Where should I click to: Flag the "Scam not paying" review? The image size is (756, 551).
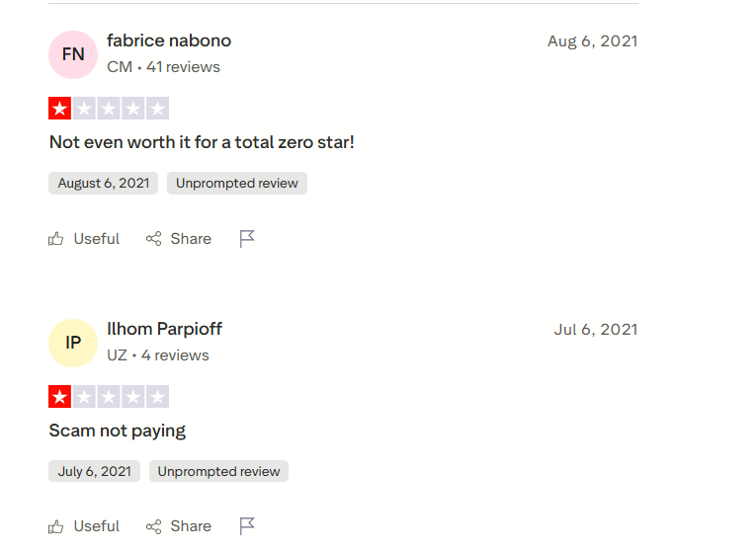pos(247,526)
